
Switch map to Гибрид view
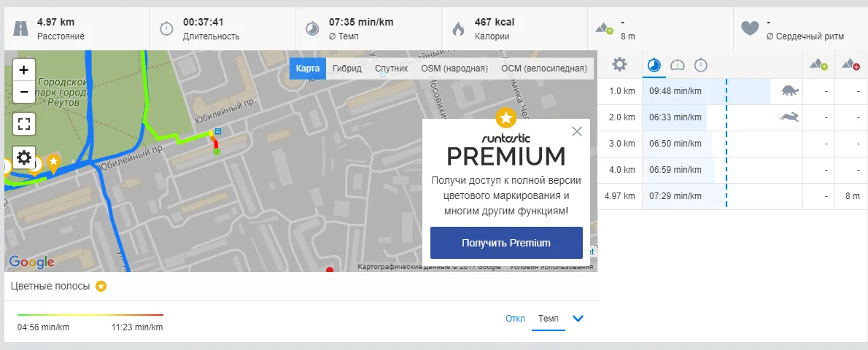pyautogui.click(x=347, y=69)
